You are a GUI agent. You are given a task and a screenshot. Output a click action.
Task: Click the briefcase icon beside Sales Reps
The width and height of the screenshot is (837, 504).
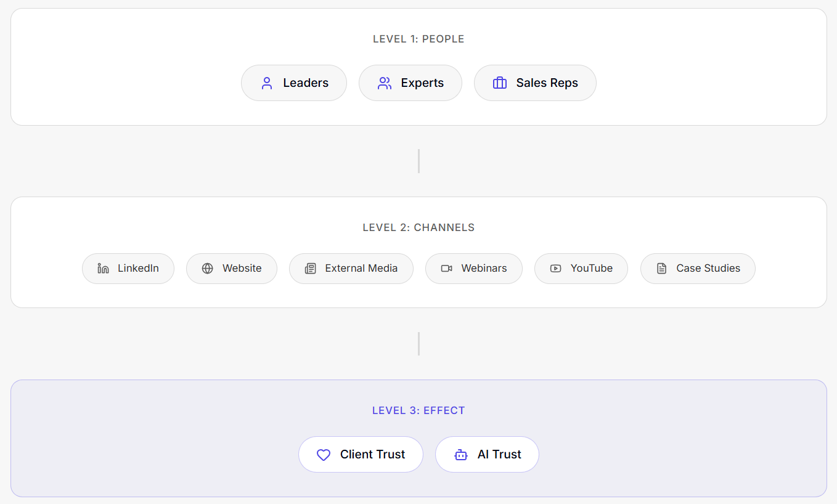[x=500, y=83]
